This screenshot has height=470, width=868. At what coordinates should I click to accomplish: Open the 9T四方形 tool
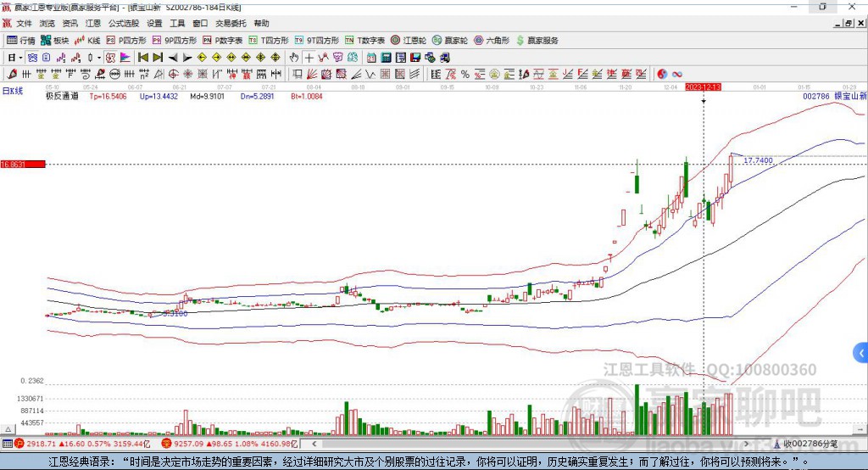coord(317,41)
